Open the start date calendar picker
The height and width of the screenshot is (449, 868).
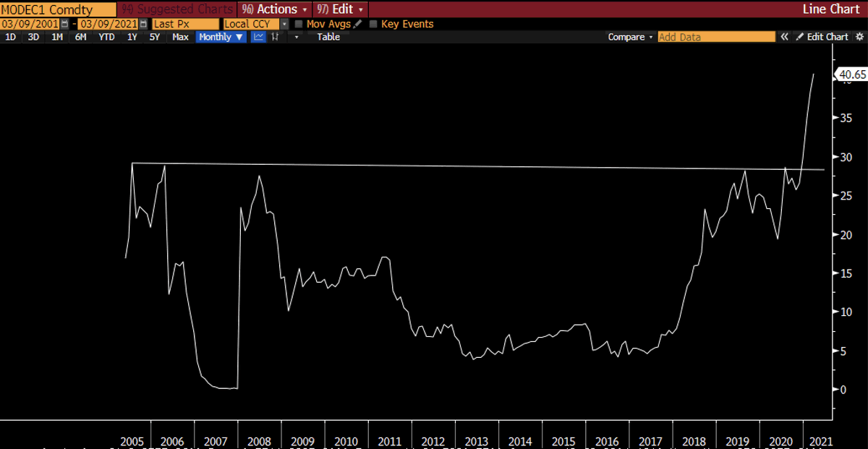coord(64,24)
